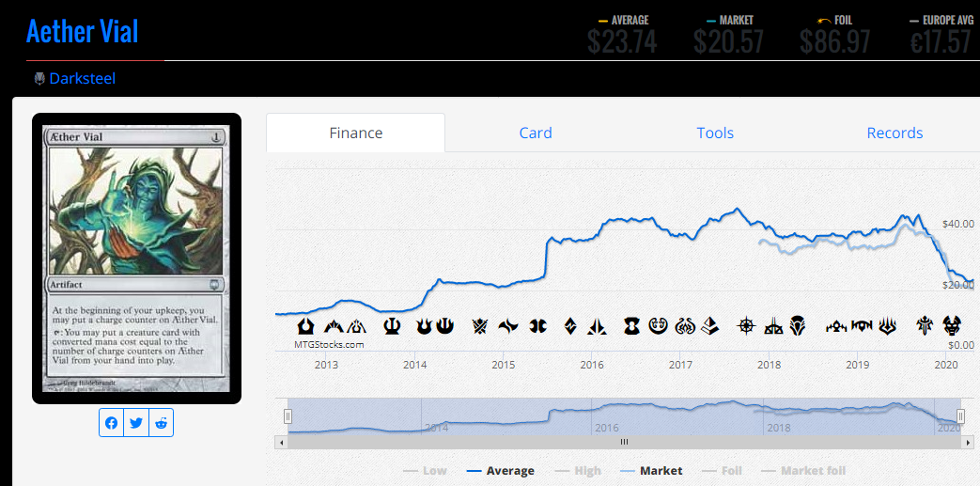The height and width of the screenshot is (486, 980).
Task: Hide the Market price series
Action: (651, 470)
